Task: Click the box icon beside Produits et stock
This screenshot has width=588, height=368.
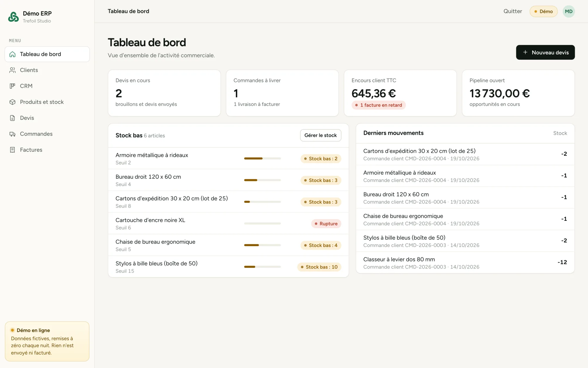Action: tap(12, 102)
